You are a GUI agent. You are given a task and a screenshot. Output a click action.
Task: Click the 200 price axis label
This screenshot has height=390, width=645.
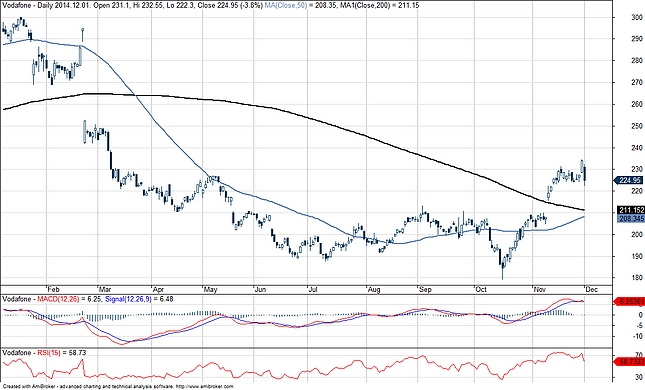click(638, 235)
